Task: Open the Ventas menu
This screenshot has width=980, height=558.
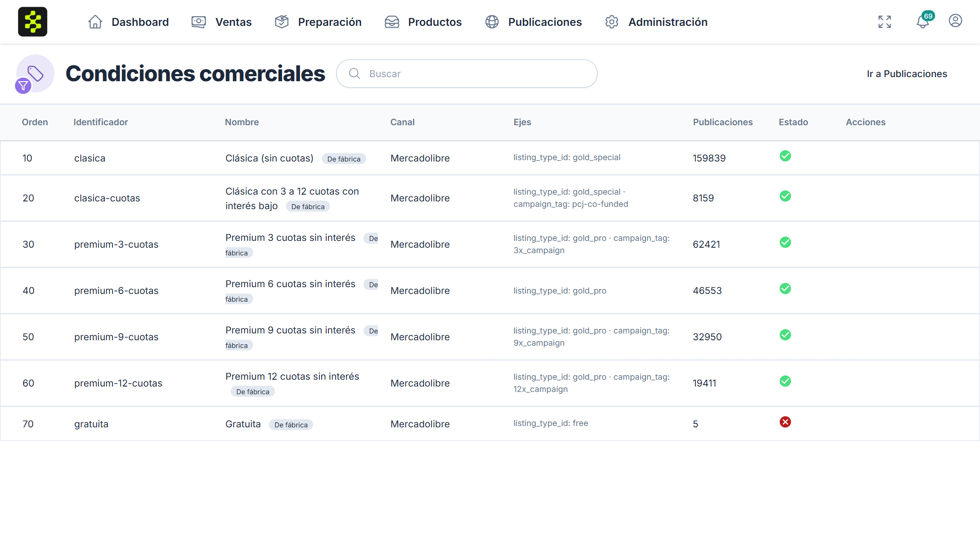Action: 221,22
